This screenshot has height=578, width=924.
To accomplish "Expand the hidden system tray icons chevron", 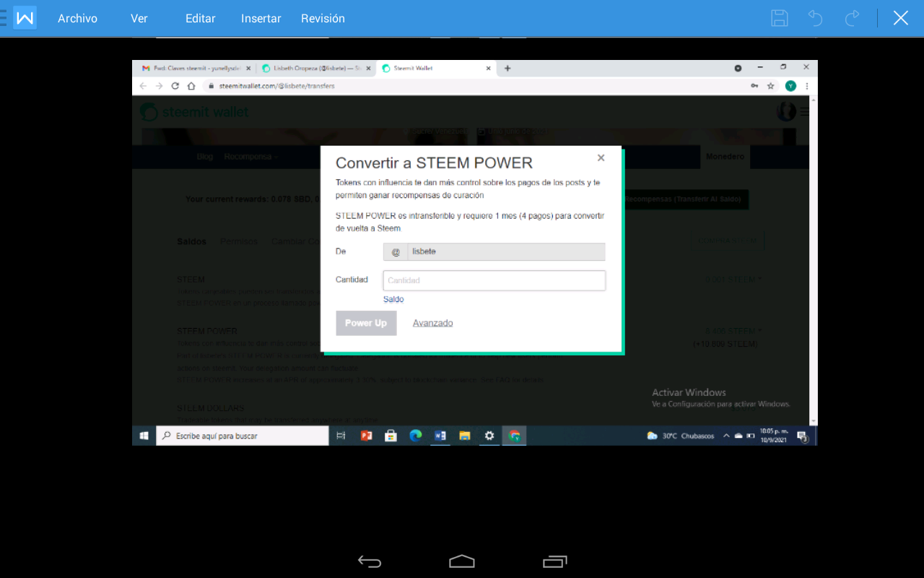I will coord(726,436).
